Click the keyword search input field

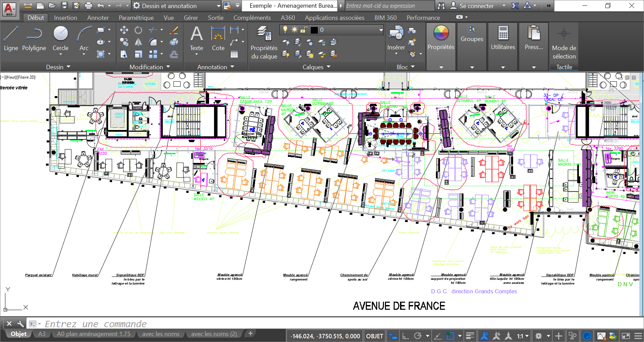point(389,6)
